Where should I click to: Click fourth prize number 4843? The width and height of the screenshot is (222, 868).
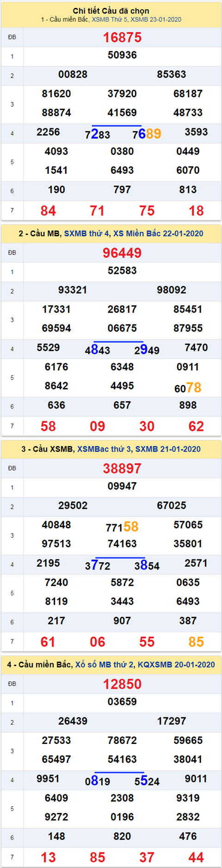pyautogui.click(x=98, y=350)
